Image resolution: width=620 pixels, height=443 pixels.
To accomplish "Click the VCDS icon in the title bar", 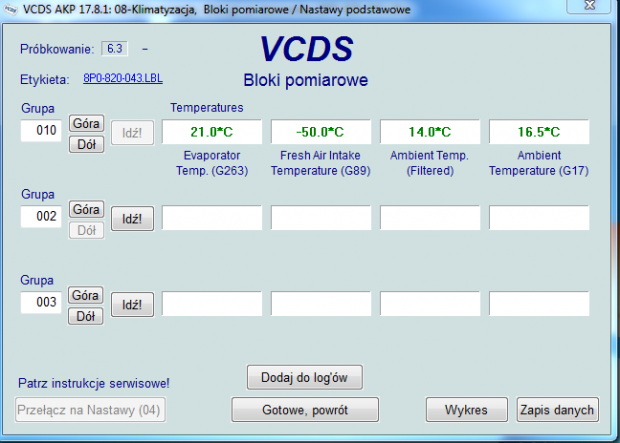I will coord(11,9).
